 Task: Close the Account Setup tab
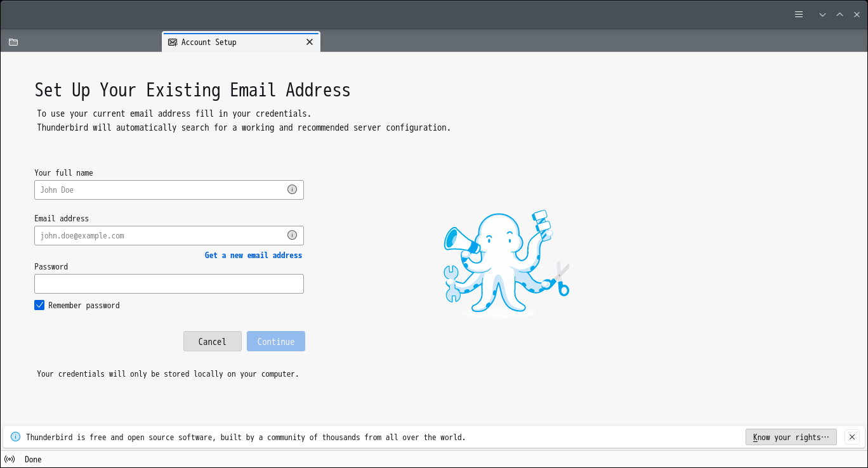(x=310, y=42)
